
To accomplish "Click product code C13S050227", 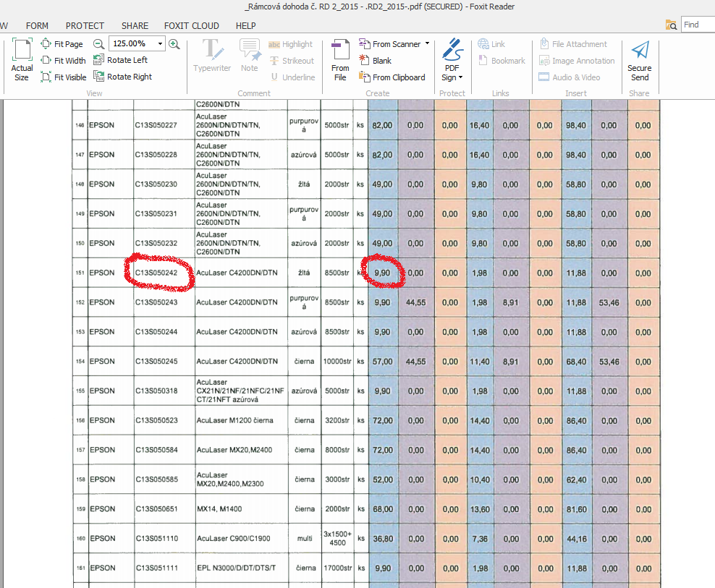I will (156, 125).
